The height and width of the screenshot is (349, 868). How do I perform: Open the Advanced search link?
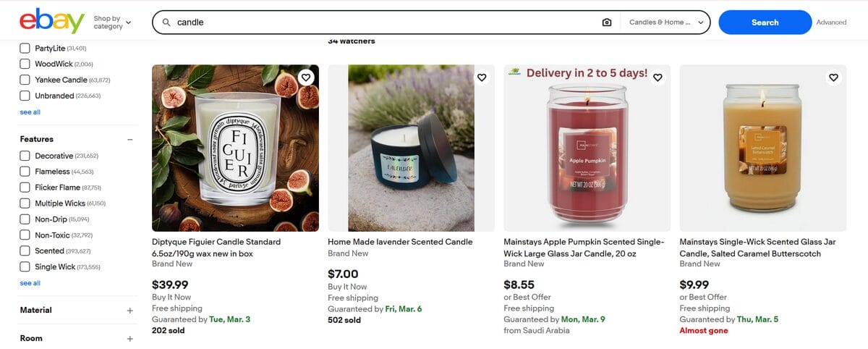[831, 22]
